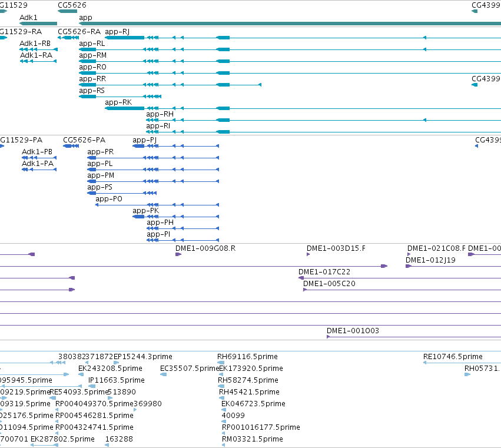The width and height of the screenshot is (501, 448).
Task: Select the EK287802.5prime EST
Action: click(x=44, y=445)
